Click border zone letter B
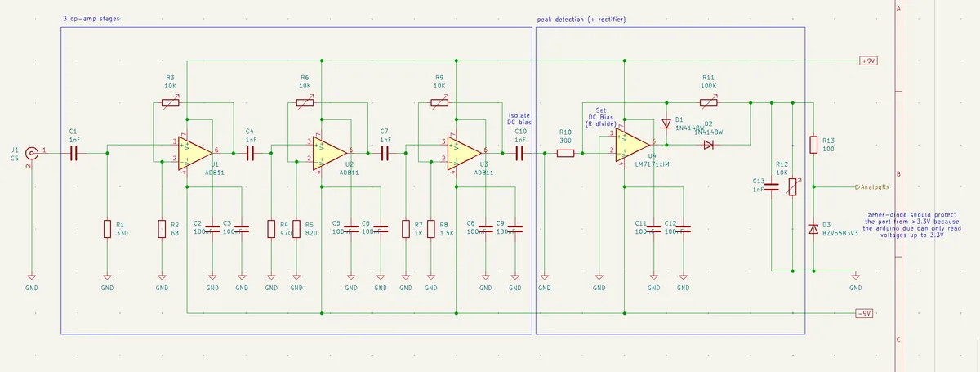The image size is (980, 372). [x=898, y=175]
